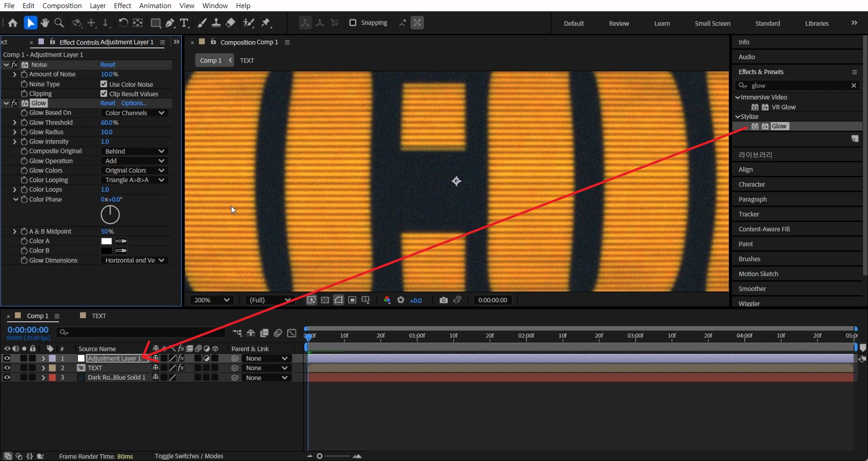Open Glow Dimensions dropdown
This screenshot has height=461, width=868.
[x=135, y=260]
